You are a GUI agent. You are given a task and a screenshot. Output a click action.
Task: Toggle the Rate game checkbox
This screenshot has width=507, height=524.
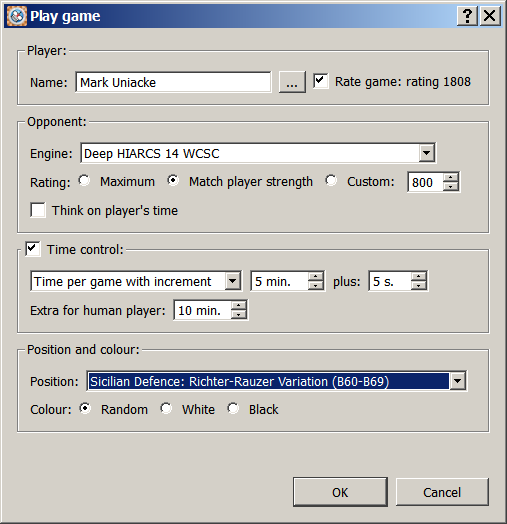coord(320,81)
